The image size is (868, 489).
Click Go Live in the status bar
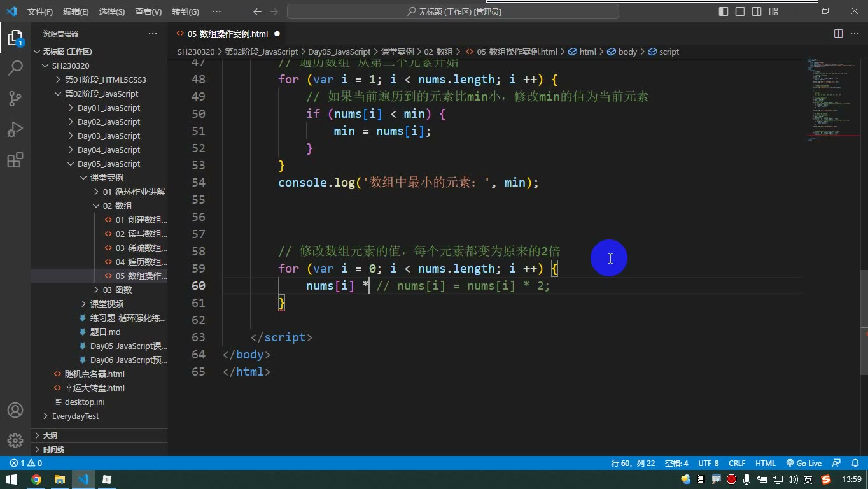(804, 464)
